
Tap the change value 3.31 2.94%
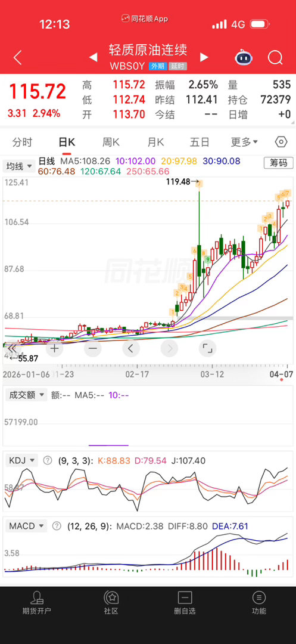point(33,113)
